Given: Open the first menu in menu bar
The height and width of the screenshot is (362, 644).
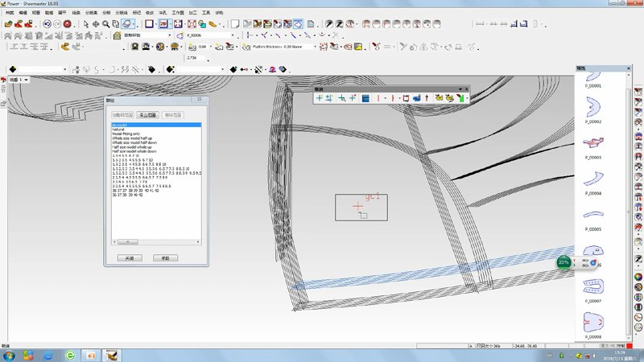Looking at the screenshot, I should pos(10,14).
